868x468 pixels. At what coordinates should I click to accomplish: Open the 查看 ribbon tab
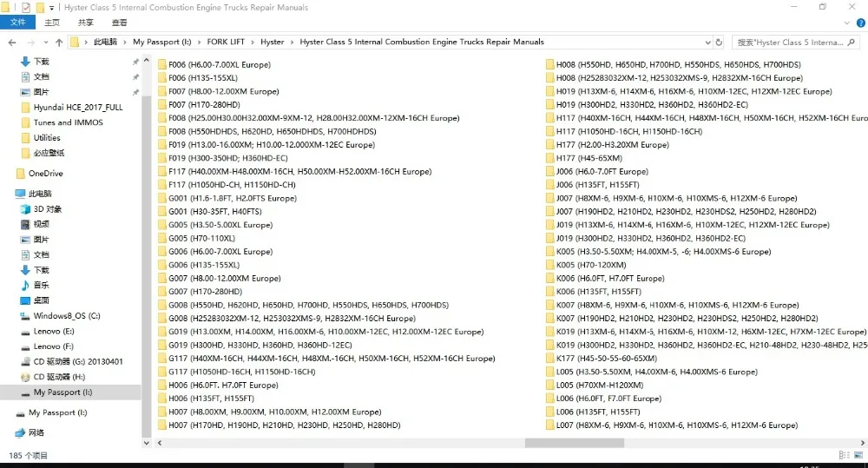tap(119, 23)
